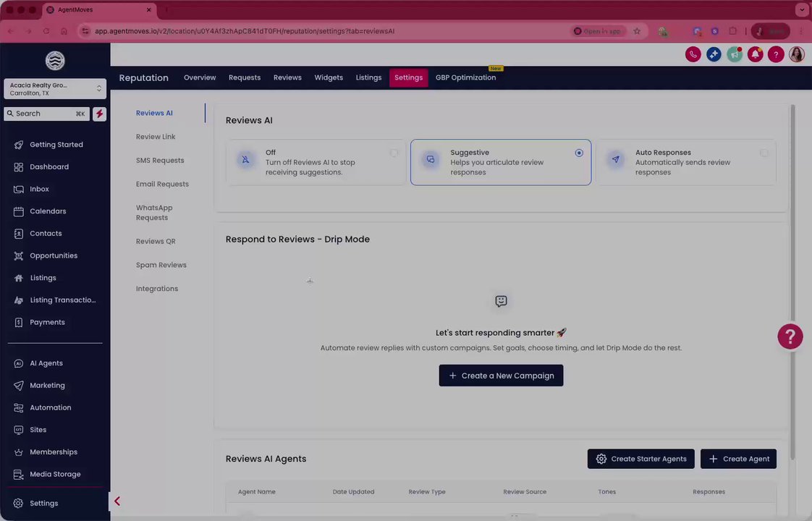Click the browser address bar URL

[245, 31]
